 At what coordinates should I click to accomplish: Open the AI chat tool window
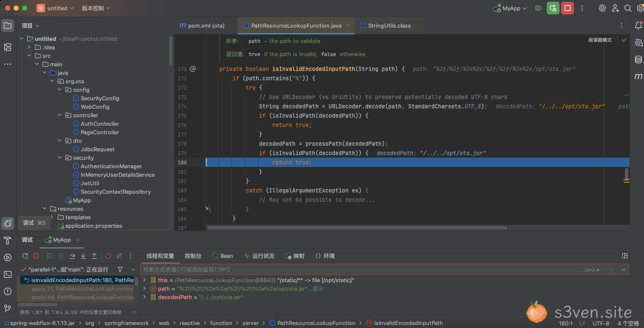(x=638, y=42)
